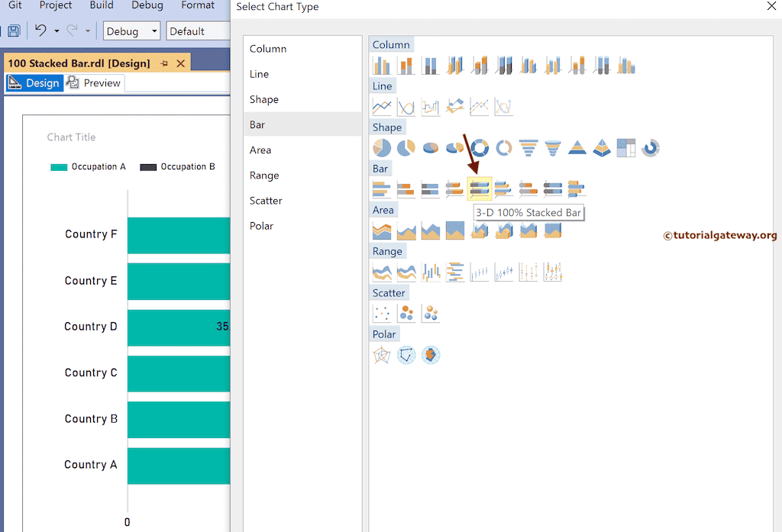Click the Redo toolbar icon
This screenshot has height=532, width=782.
[72, 31]
